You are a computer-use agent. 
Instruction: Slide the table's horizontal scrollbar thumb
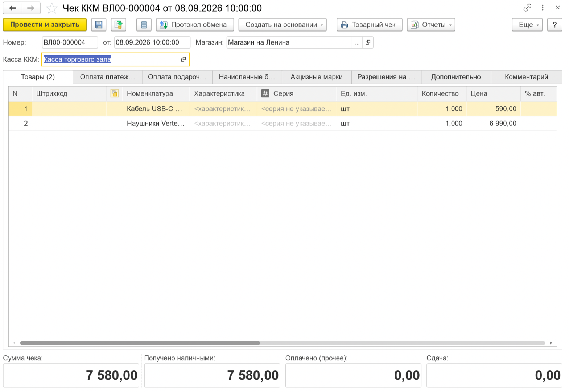(x=140, y=343)
